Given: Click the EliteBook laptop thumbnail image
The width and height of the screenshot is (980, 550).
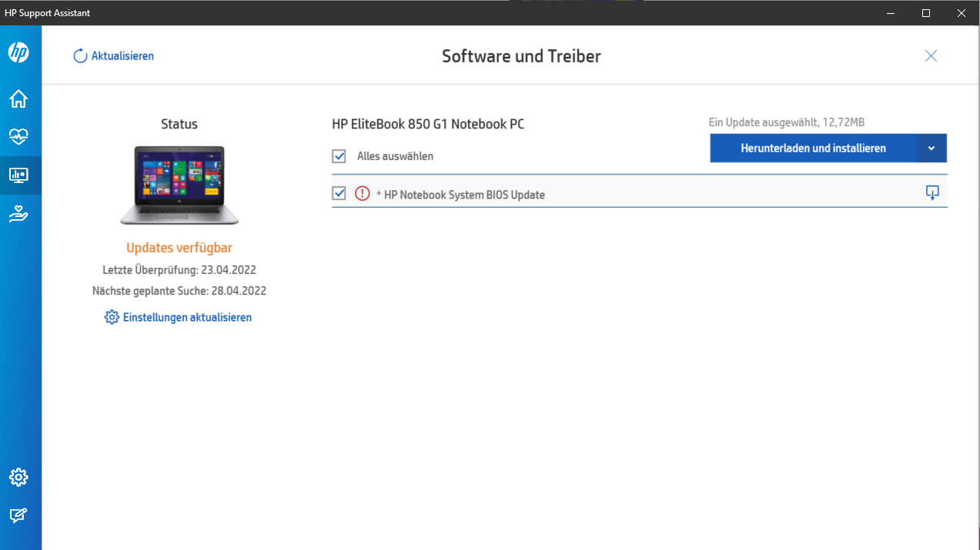Looking at the screenshot, I should tap(179, 185).
